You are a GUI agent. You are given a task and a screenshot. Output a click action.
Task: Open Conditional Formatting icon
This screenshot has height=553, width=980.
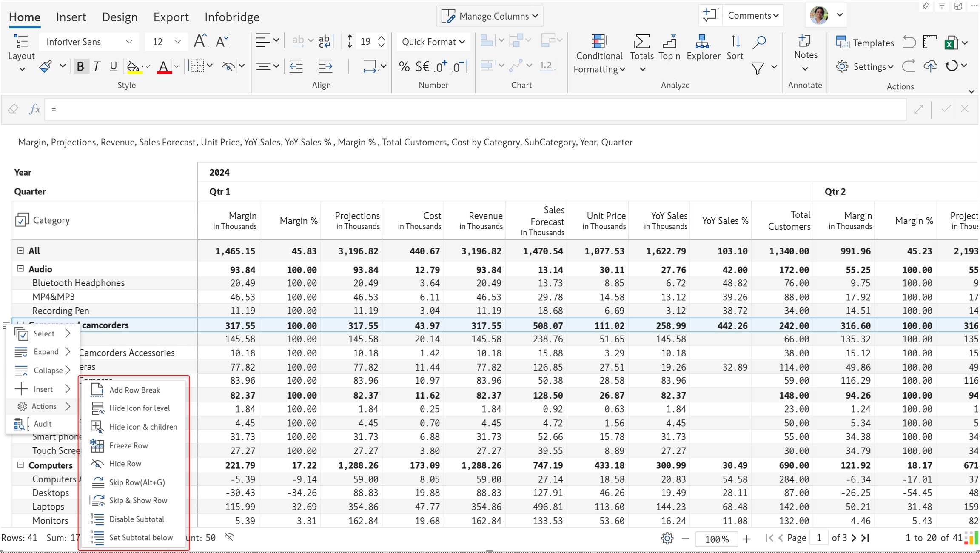coord(598,42)
